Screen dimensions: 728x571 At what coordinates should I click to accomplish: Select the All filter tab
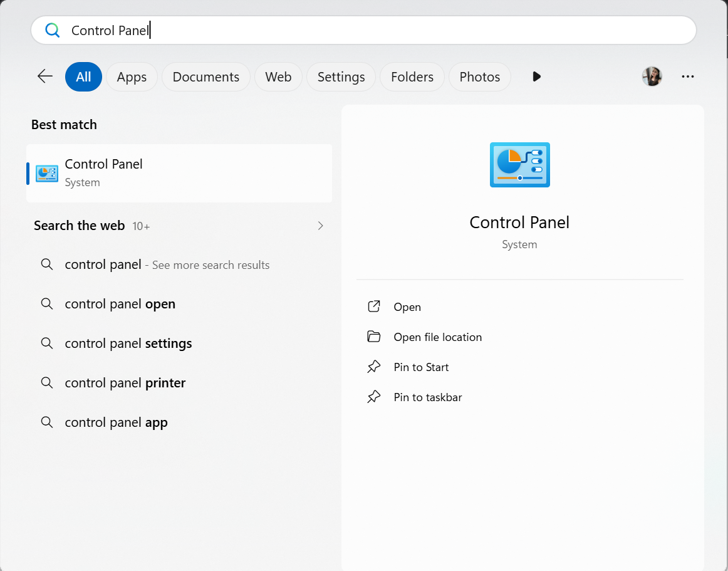(x=83, y=76)
